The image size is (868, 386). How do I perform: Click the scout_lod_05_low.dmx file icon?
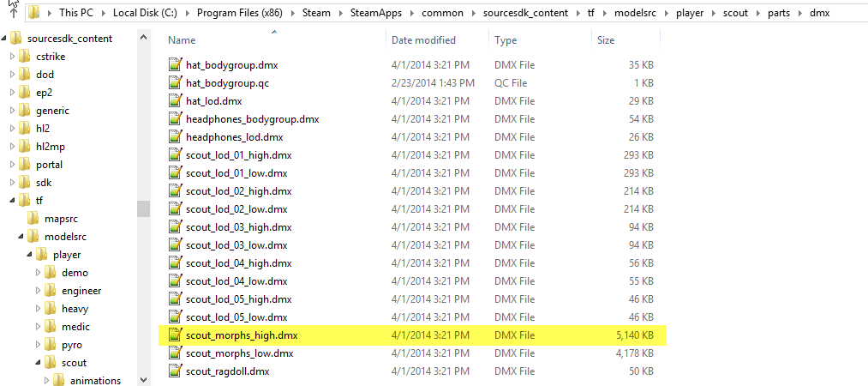point(176,317)
